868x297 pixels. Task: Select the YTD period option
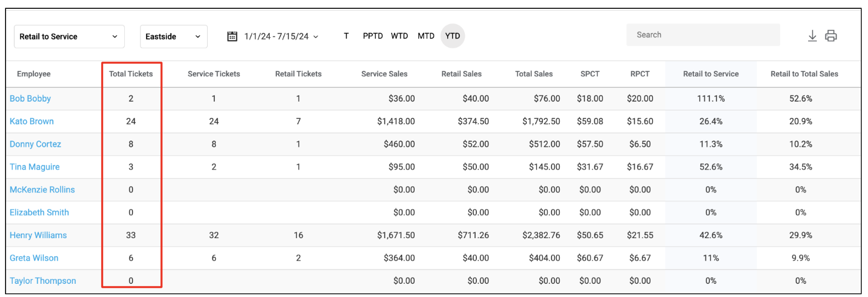pos(453,36)
